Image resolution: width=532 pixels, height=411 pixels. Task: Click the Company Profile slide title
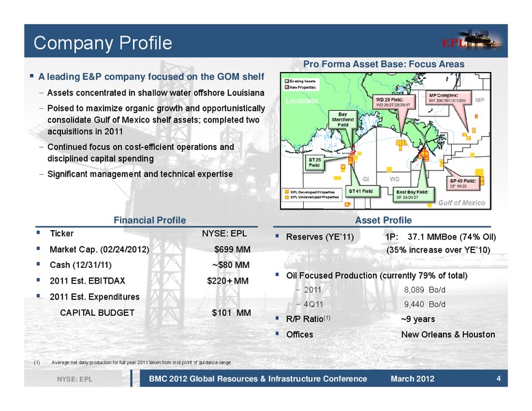pos(103,42)
